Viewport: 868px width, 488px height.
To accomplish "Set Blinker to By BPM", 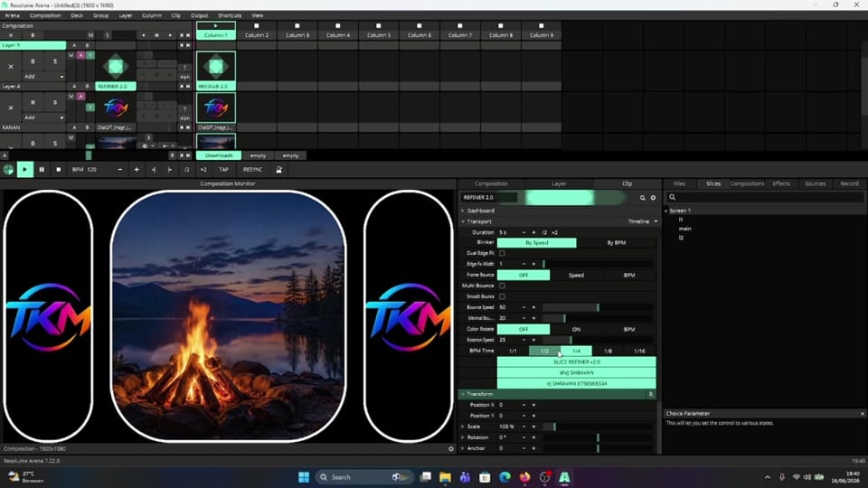I will tap(616, 243).
